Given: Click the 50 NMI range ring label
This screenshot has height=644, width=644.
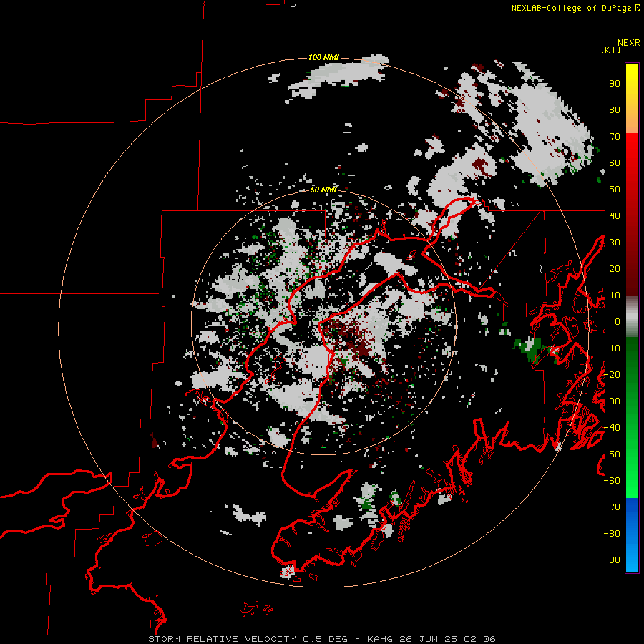Looking at the screenshot, I should [323, 190].
